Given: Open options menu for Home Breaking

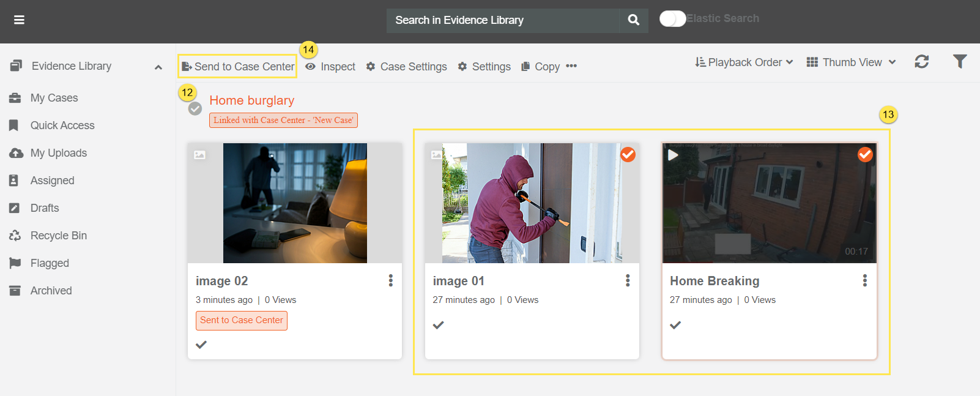Looking at the screenshot, I should point(864,280).
